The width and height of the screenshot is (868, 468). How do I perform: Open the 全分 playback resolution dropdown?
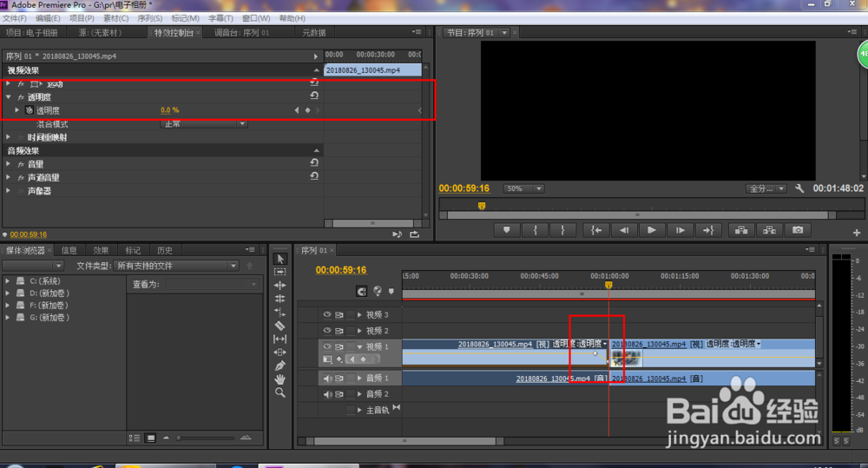click(x=766, y=189)
